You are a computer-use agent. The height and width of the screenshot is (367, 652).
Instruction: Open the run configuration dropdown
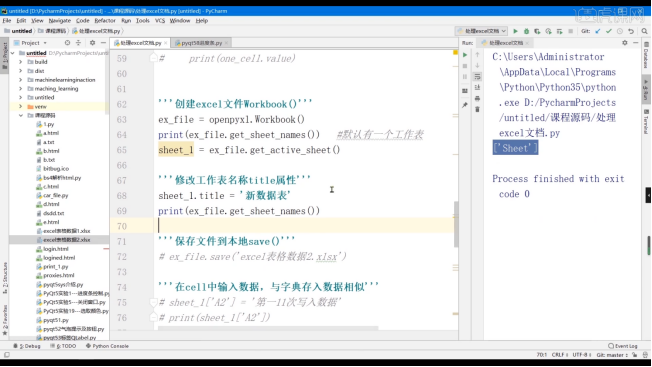pos(482,31)
